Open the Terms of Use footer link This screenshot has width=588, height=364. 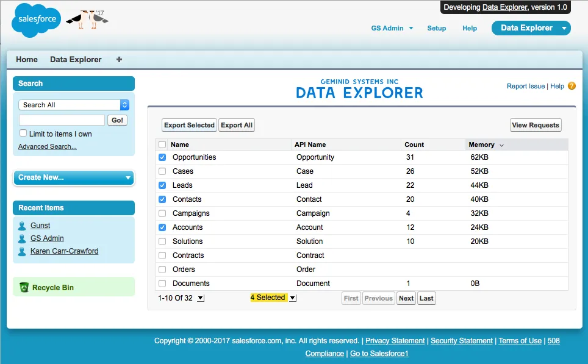[x=520, y=341]
